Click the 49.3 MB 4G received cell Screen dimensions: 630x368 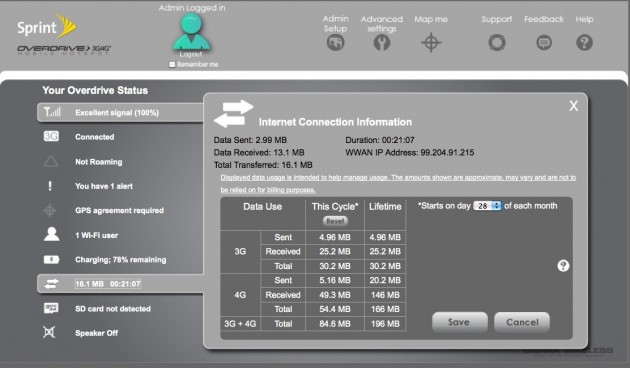coord(335,295)
